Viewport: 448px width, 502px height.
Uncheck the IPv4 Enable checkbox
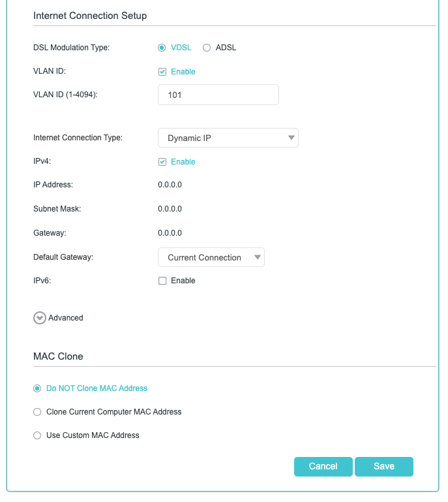click(x=162, y=162)
